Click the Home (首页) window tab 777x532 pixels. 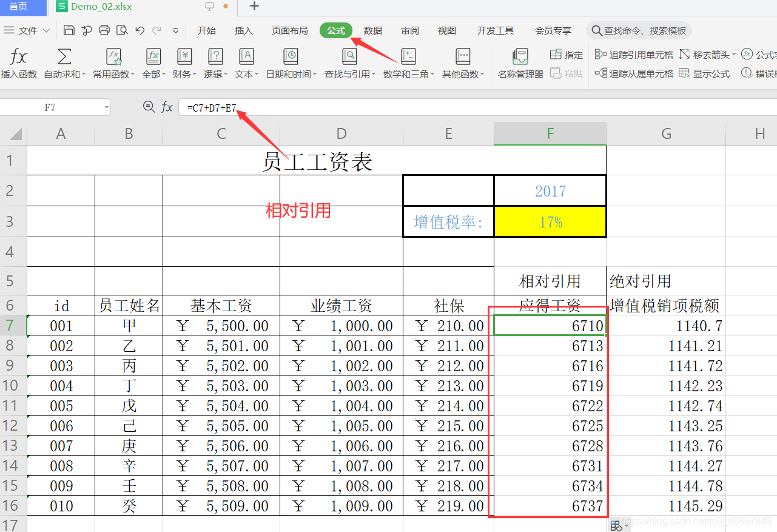pyautogui.click(x=23, y=7)
